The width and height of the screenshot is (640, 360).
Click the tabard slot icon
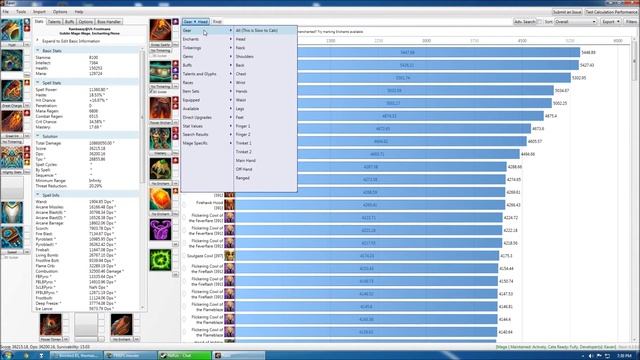tap(12, 213)
